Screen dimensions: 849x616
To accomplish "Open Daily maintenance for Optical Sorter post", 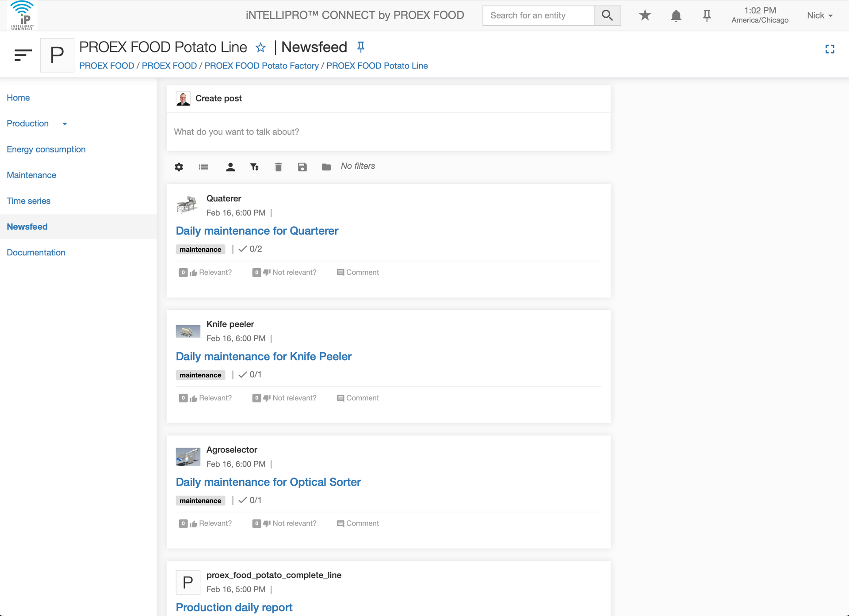I will 268,482.
